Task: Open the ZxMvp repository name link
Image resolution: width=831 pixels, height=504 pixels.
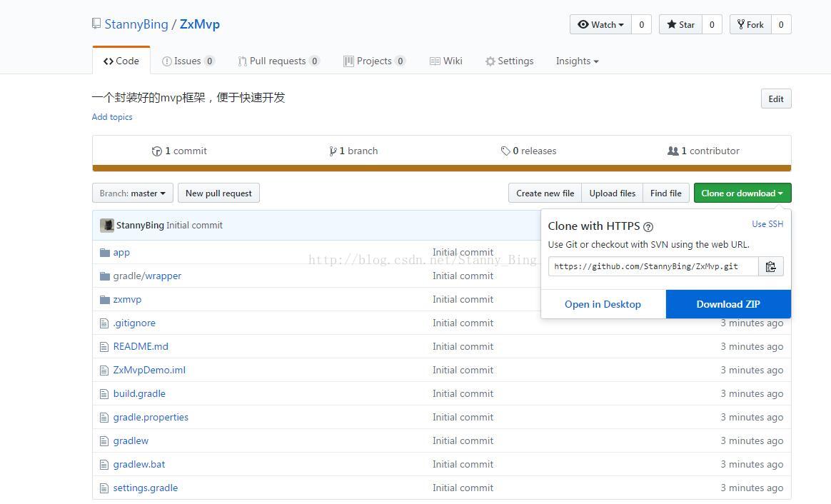Action: 200,24
